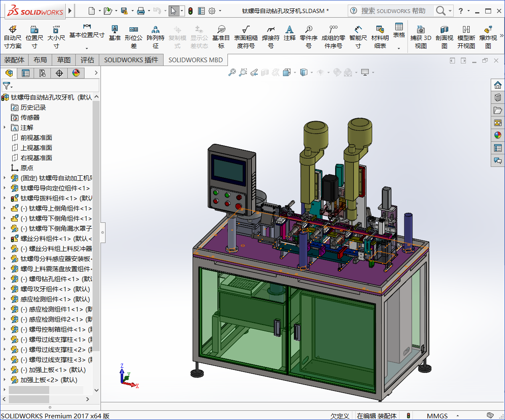Screen dimensions: 505x420
Task: Expand the 钛螺母导向定位组件<1> tree node
Action: pyautogui.click(x=5, y=188)
